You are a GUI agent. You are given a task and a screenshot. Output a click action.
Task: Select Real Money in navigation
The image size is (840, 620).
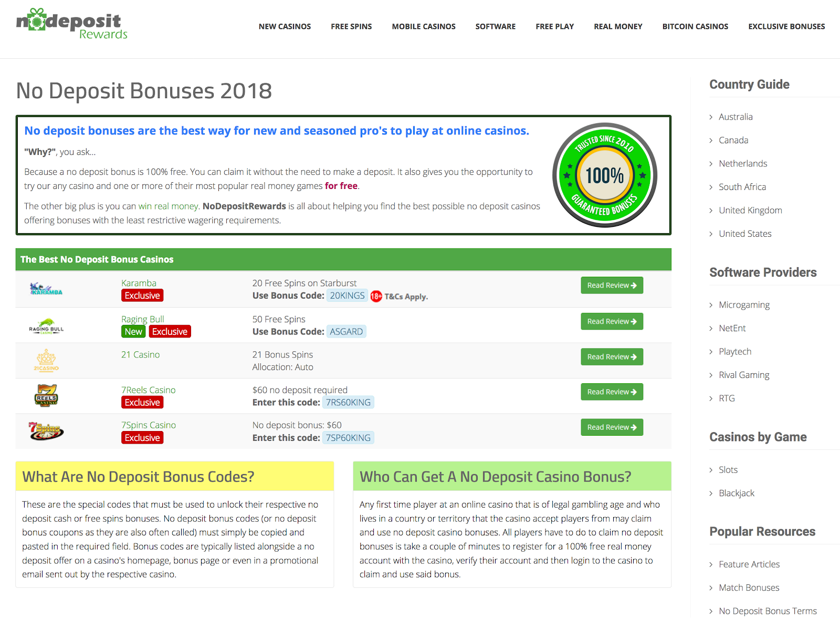618,26
